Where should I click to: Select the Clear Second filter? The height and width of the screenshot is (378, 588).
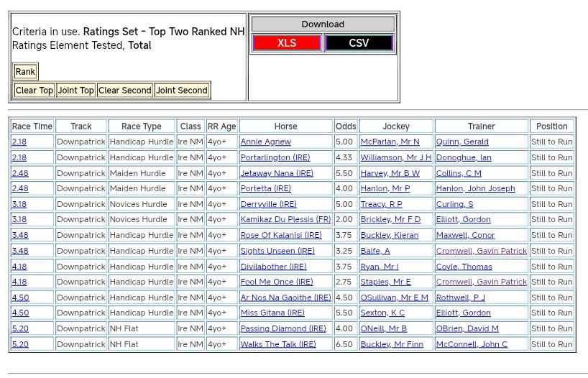tap(124, 91)
